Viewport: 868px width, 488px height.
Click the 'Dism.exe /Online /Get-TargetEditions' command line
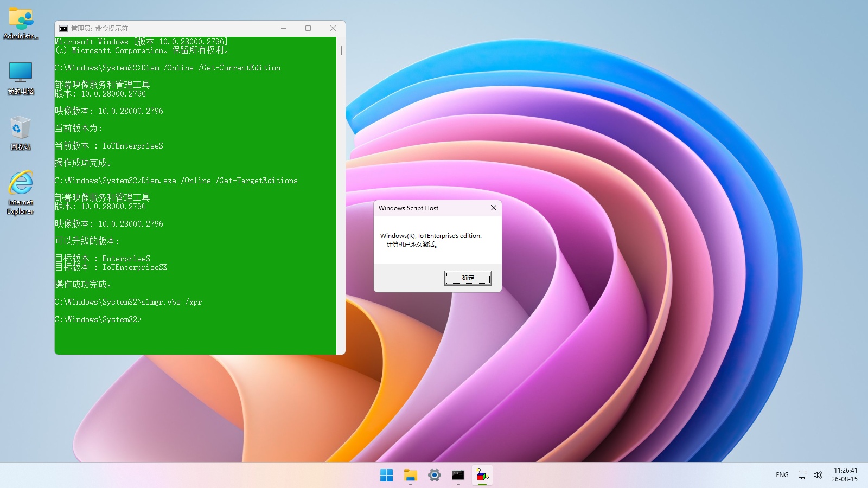coord(176,181)
